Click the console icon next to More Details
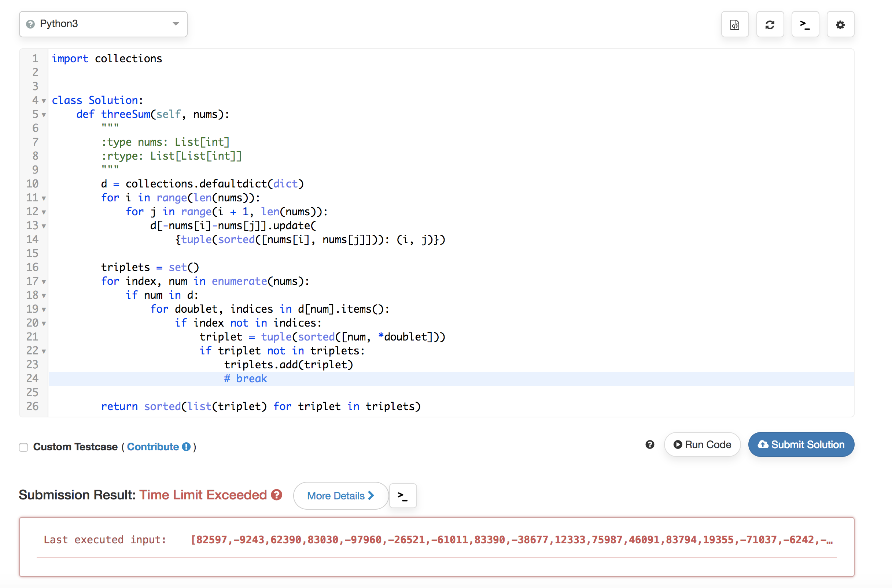This screenshot has height=588, width=892. coord(402,496)
